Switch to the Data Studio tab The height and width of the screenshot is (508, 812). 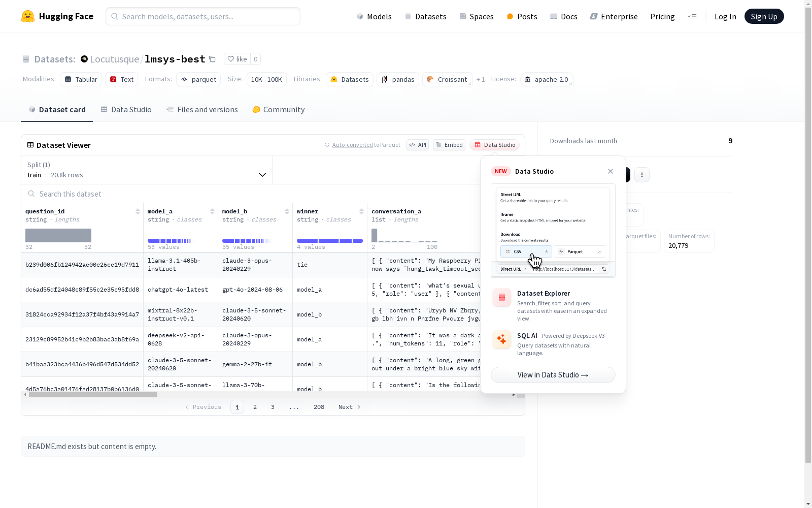126,110
